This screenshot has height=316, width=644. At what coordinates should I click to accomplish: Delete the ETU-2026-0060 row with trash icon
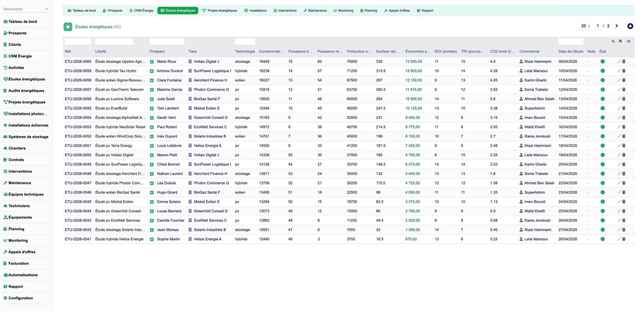click(x=624, y=62)
